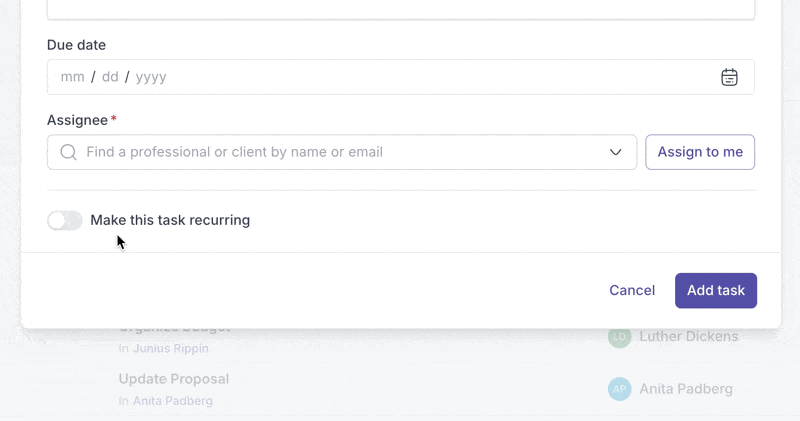Click the 'Make this task recurring' label
This screenshot has height=421, width=800.
170,220
